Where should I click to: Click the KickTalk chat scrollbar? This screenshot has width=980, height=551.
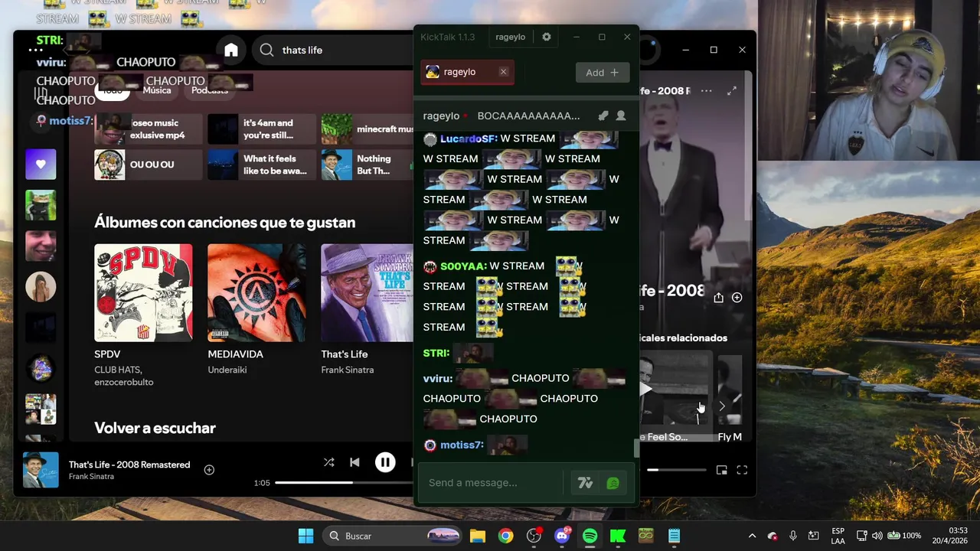tap(635, 448)
